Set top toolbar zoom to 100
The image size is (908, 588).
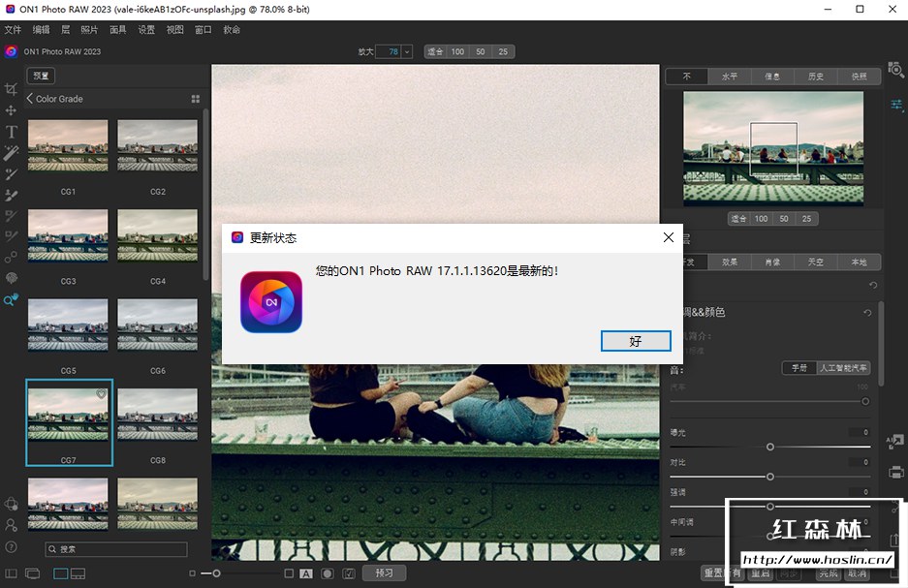457,51
